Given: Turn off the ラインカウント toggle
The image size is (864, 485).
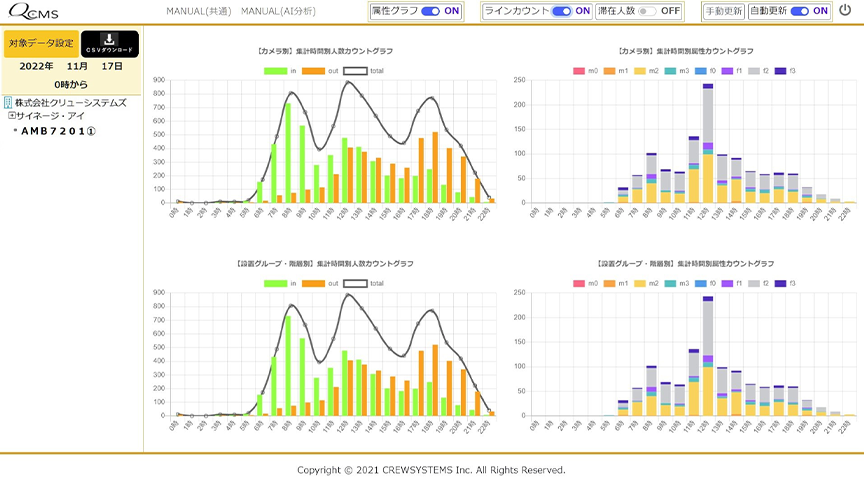Looking at the screenshot, I should tap(561, 11).
